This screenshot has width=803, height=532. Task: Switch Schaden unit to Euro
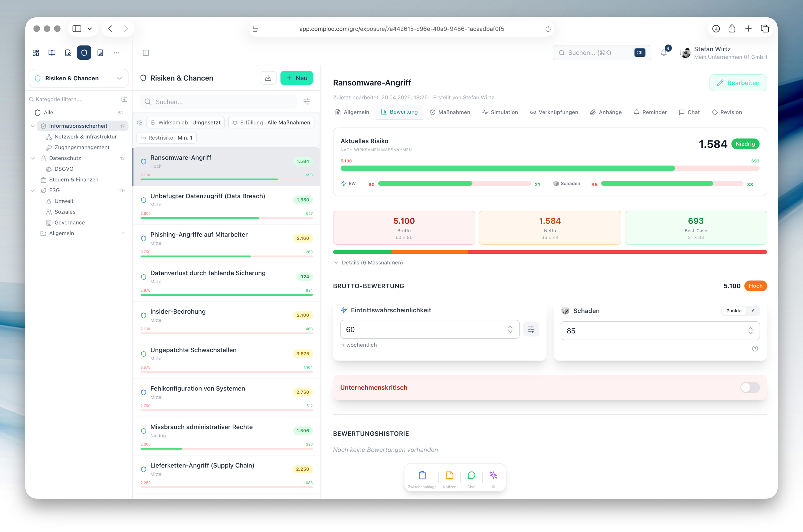click(x=753, y=311)
